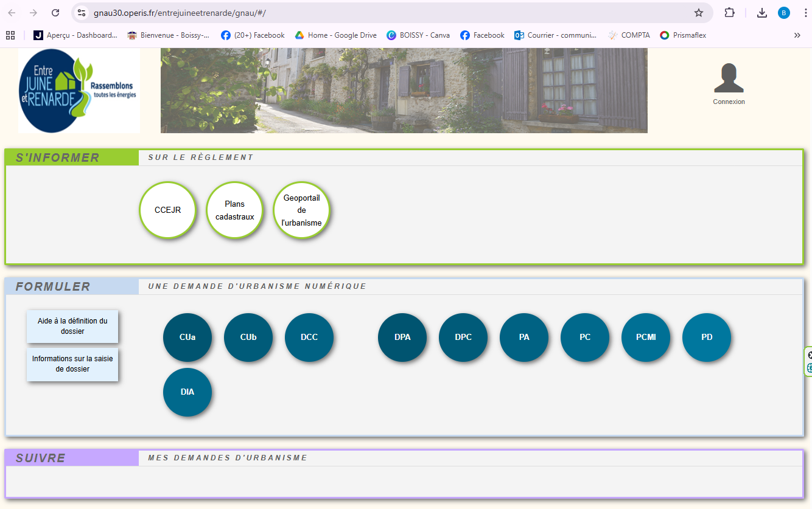Choose the PCMI request circle

click(x=646, y=338)
